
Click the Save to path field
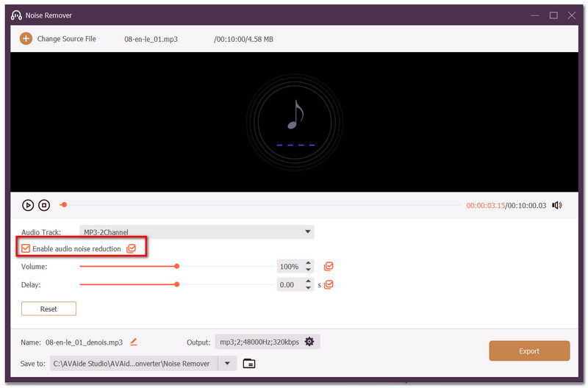(x=134, y=363)
